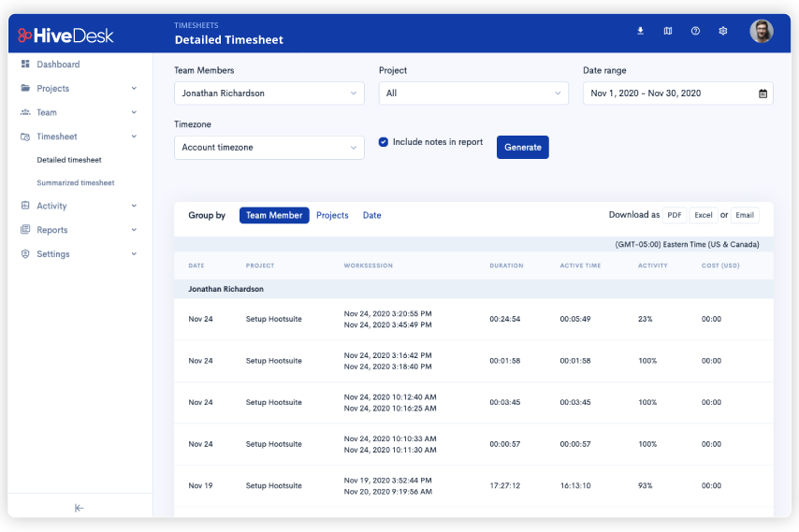
Task: Group the timesheet by Date
Action: tap(372, 215)
